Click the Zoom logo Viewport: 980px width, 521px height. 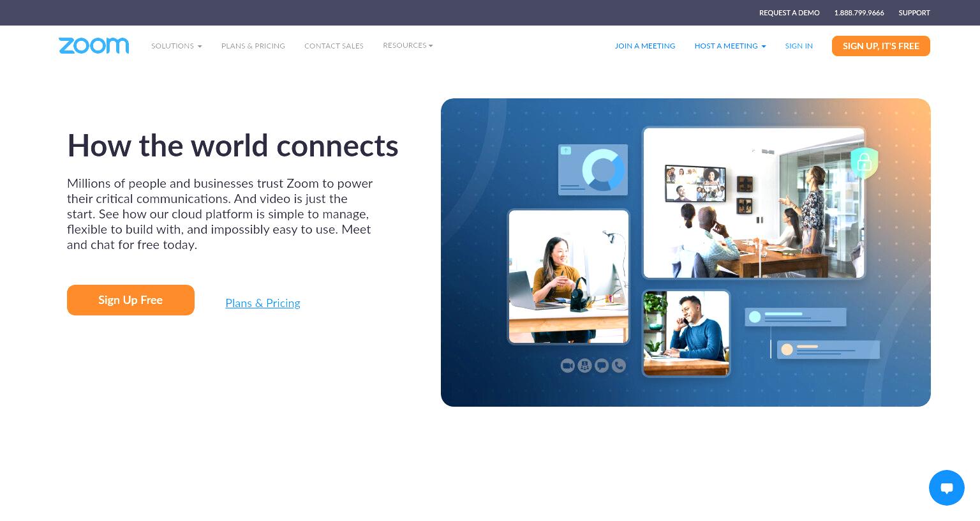(94, 46)
